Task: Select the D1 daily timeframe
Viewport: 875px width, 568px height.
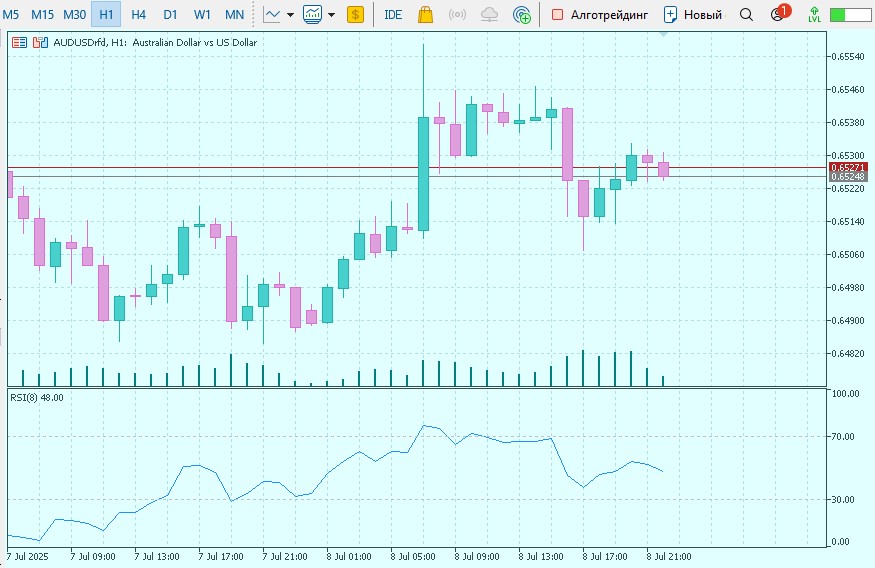Action: coord(170,15)
